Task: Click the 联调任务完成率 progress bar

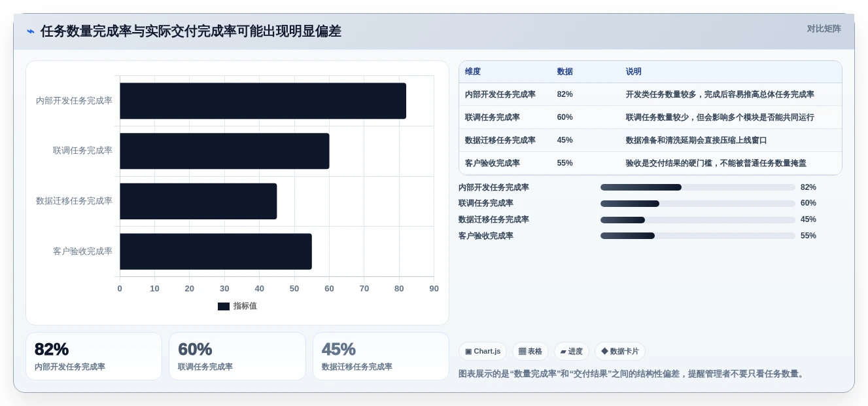Action: click(x=697, y=204)
